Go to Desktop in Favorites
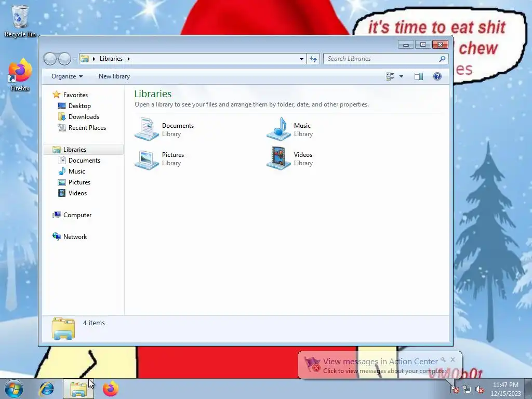The image size is (532, 399). pos(79,106)
